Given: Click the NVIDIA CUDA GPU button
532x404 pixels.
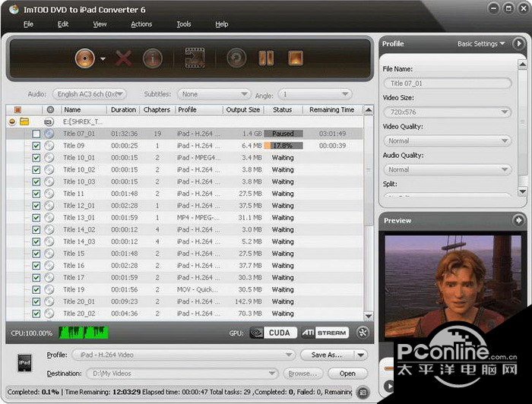Looking at the screenshot, I should point(274,333).
